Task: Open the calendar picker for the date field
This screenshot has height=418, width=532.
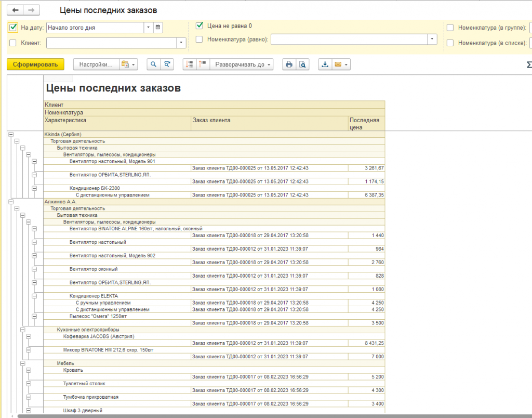Action: (x=158, y=28)
